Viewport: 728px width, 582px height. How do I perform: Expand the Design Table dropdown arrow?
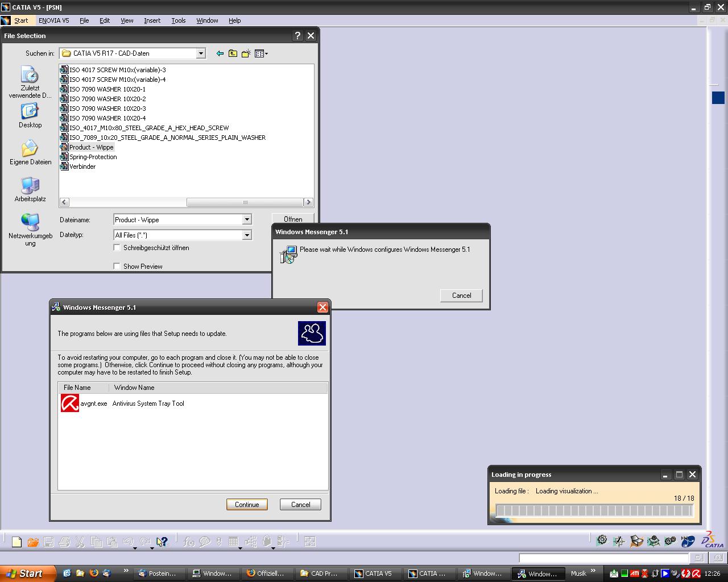coord(240,548)
